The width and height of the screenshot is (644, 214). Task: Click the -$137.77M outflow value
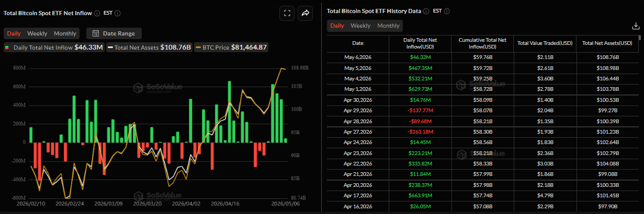420,111
